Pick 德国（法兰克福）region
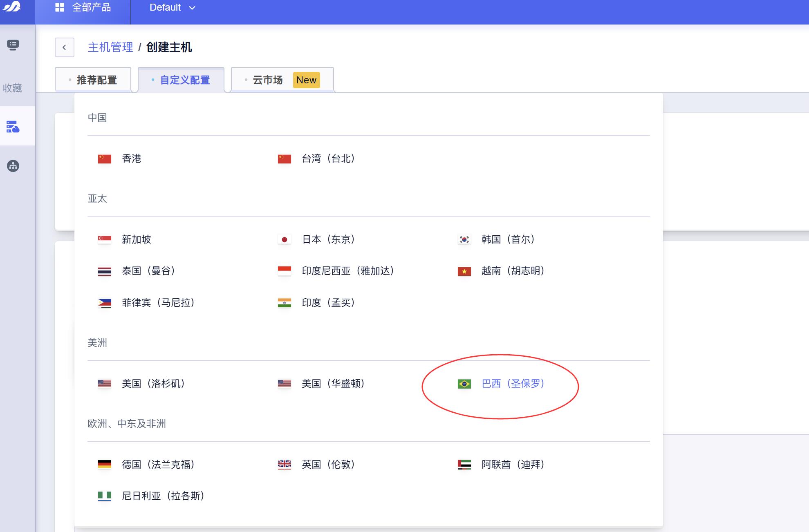Image resolution: width=809 pixels, height=532 pixels. pyautogui.click(x=158, y=465)
